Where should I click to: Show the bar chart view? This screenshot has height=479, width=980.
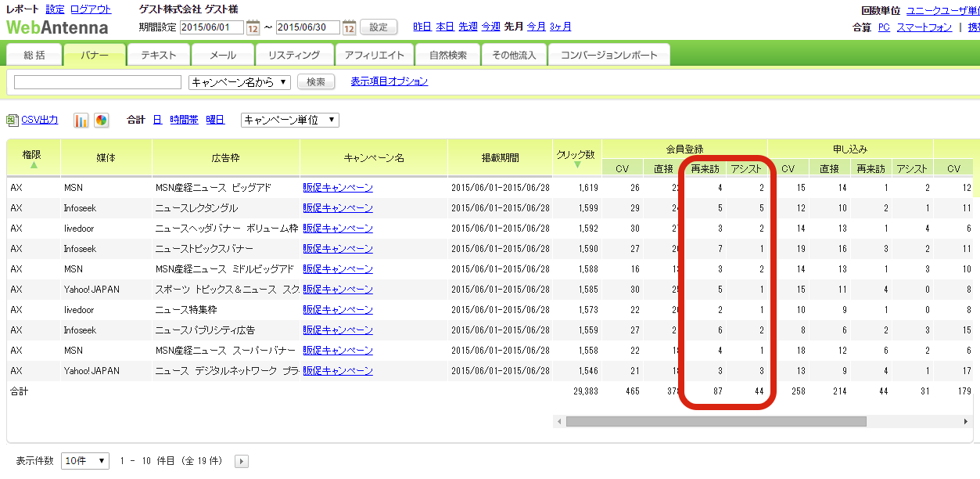tap(81, 121)
